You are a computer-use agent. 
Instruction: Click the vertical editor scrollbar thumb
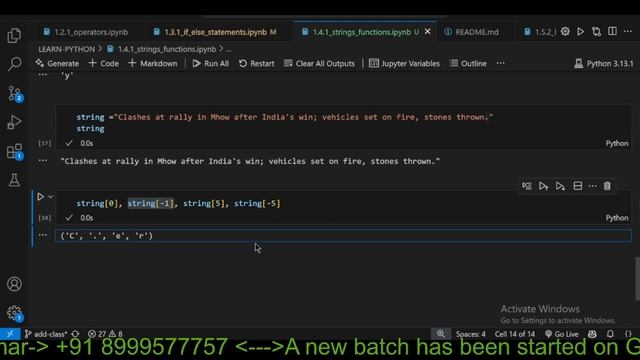click(x=637, y=279)
